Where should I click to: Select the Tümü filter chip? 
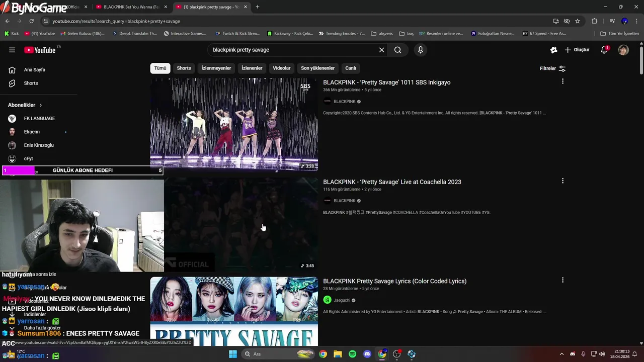[160, 68]
